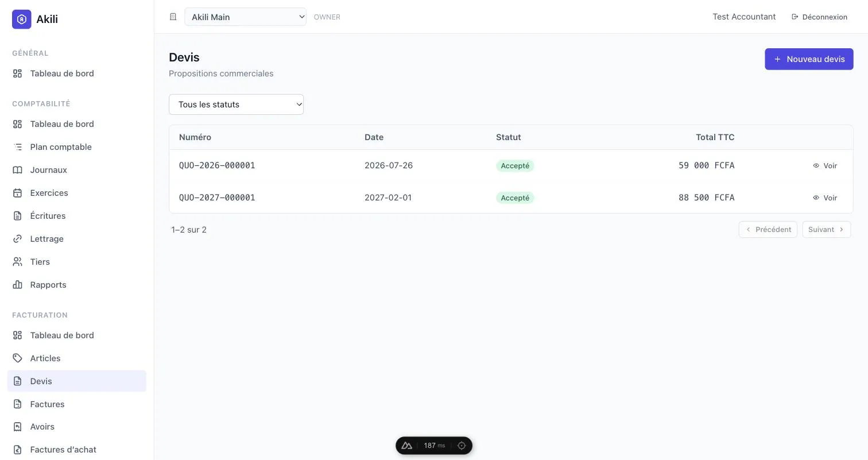Create a Nouveau devis
868x460 pixels.
[809, 59]
